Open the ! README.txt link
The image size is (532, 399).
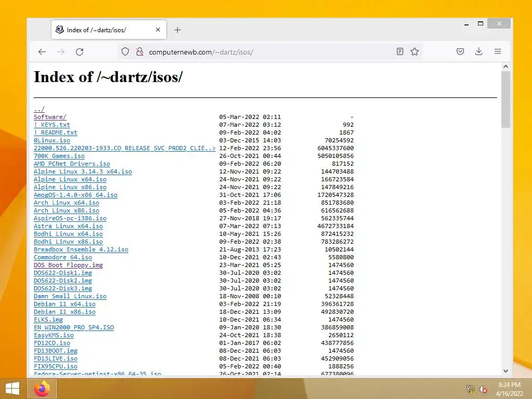[x=55, y=132]
